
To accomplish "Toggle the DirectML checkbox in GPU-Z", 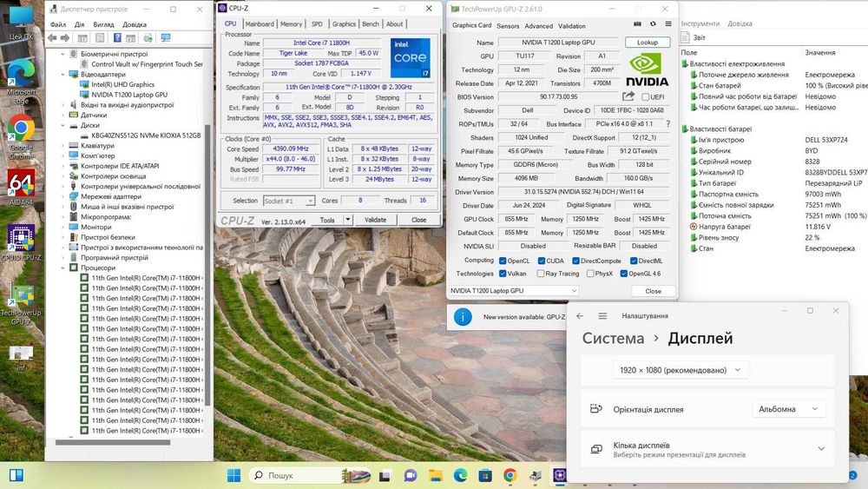I will pyautogui.click(x=634, y=261).
